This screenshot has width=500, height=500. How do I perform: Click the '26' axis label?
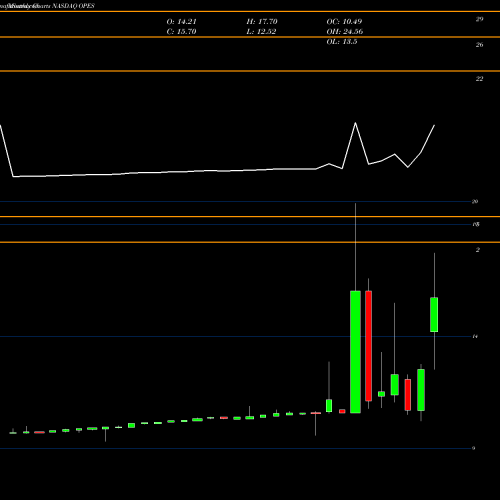479,45
